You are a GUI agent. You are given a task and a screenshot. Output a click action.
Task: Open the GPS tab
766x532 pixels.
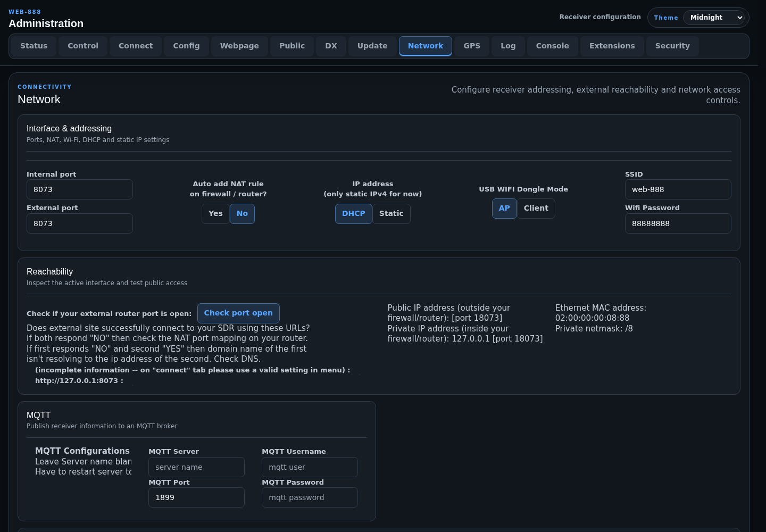point(472,46)
